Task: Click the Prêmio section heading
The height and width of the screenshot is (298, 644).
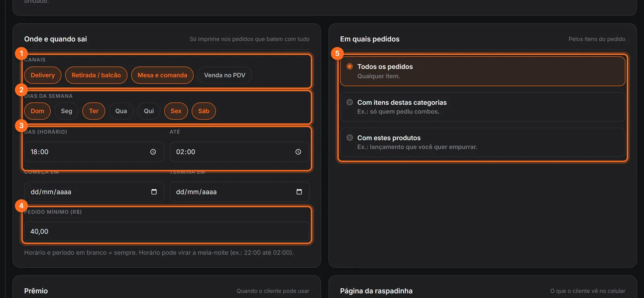Action: [x=36, y=291]
